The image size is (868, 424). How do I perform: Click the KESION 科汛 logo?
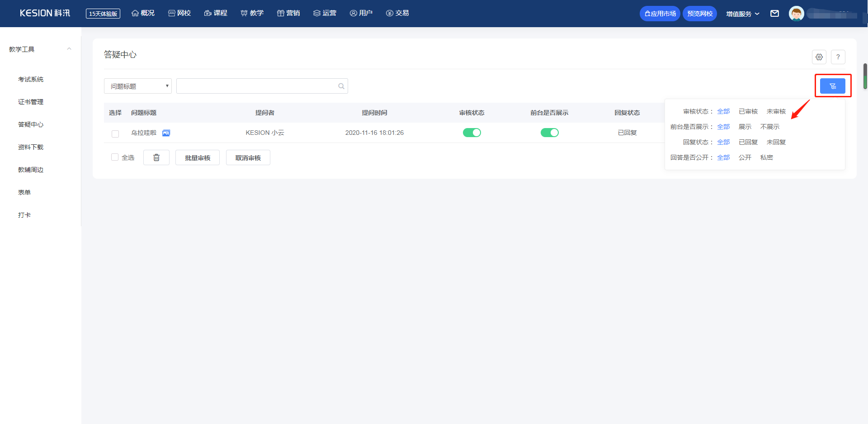click(45, 13)
